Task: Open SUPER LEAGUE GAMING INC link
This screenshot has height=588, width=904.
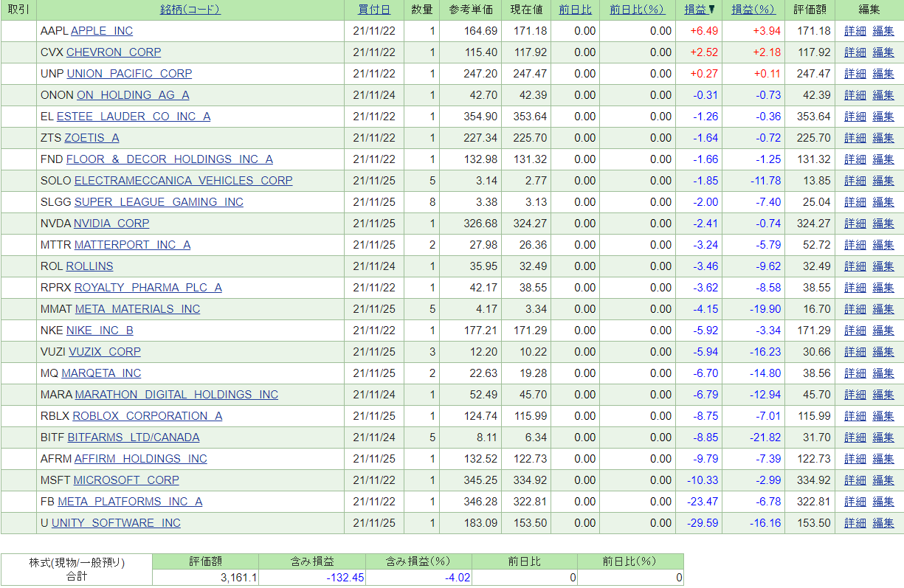Action: click(x=159, y=202)
